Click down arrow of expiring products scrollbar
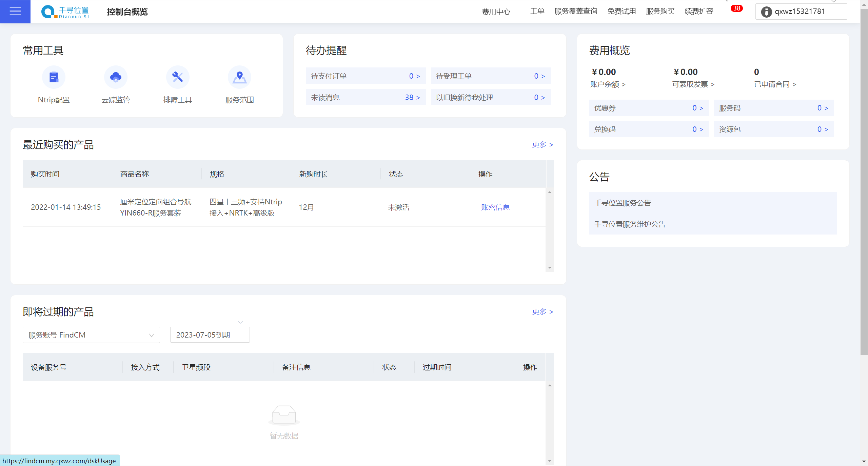The height and width of the screenshot is (466, 868). point(550,461)
